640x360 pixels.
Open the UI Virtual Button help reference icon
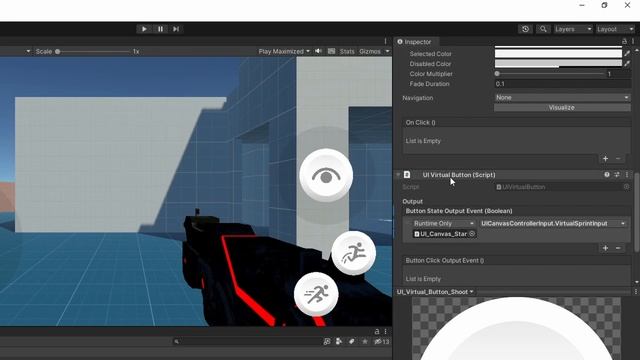pyautogui.click(x=607, y=175)
